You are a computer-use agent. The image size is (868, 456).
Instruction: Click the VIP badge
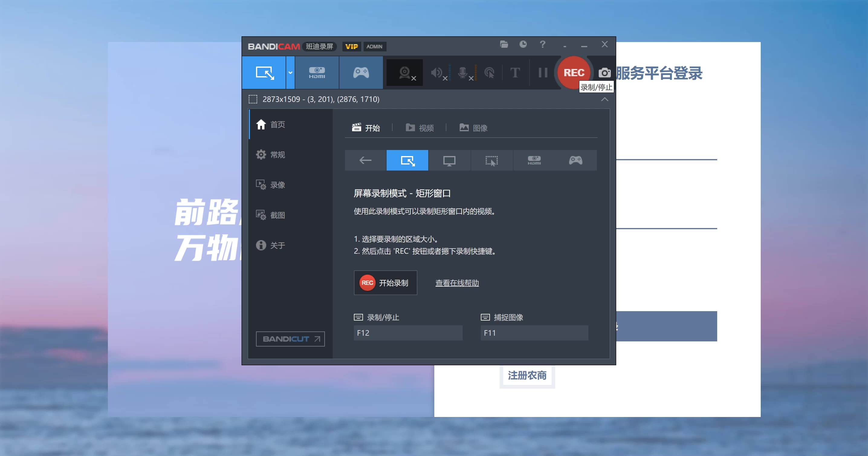pos(351,47)
